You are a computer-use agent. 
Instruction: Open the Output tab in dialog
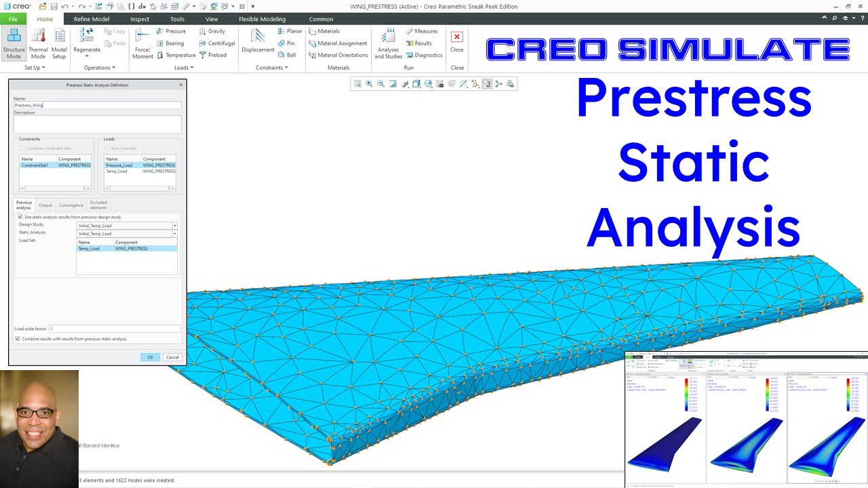pyautogui.click(x=45, y=205)
